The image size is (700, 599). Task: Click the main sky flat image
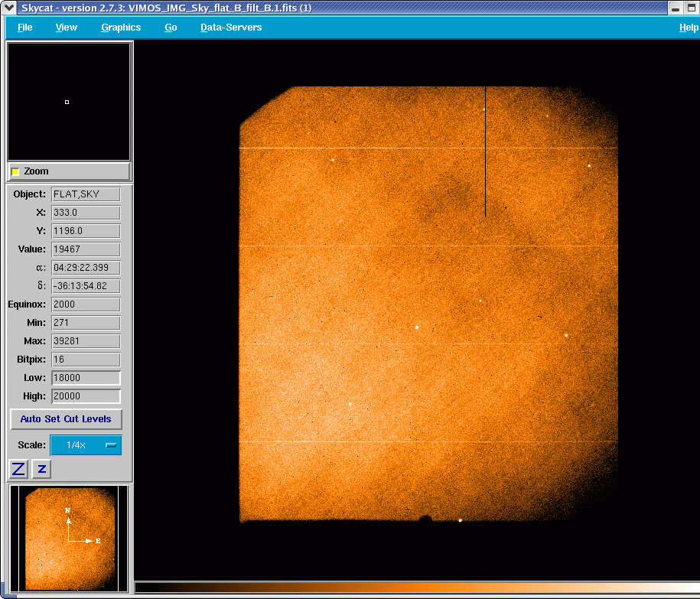(x=428, y=304)
